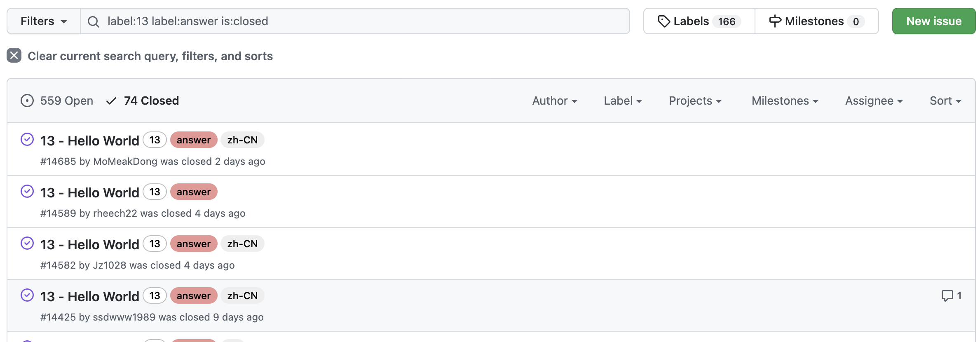Image resolution: width=980 pixels, height=342 pixels.
Task: Open the Assignee filter menu
Action: [x=874, y=101]
